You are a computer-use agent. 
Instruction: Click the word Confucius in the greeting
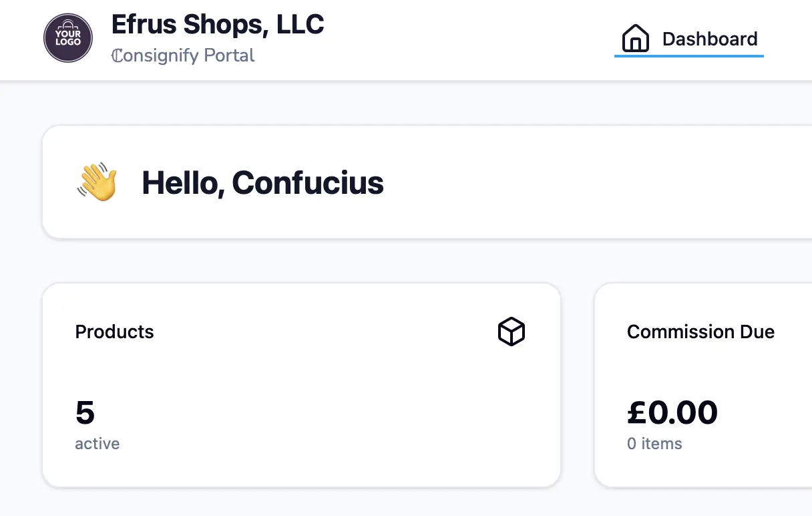click(x=308, y=182)
